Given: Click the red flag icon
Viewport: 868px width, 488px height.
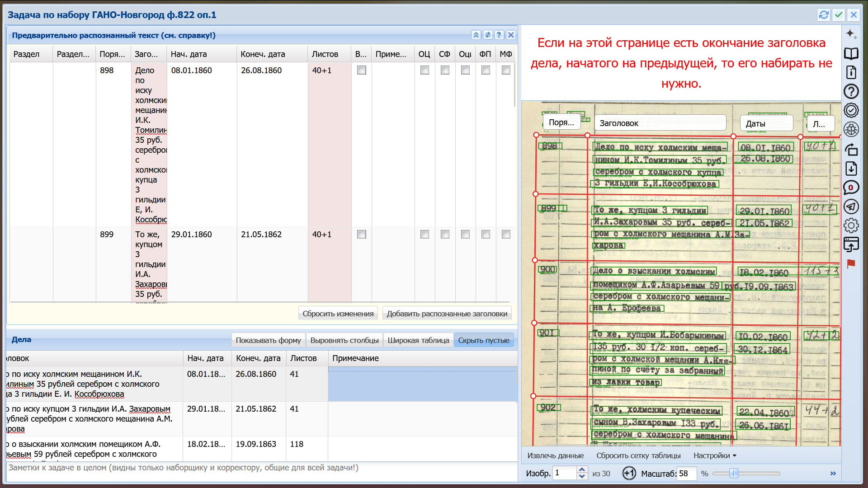Looking at the screenshot, I should coord(851,264).
